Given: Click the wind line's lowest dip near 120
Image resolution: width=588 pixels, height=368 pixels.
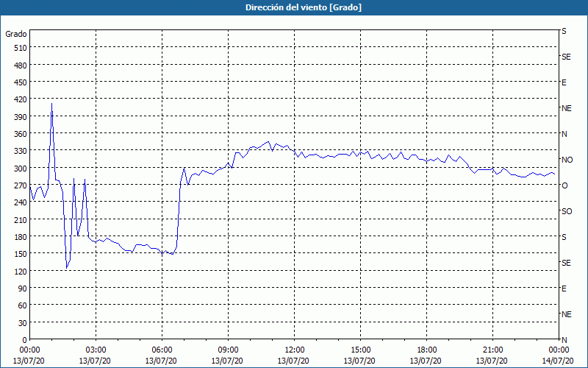Looking at the screenshot, I should tap(66, 268).
